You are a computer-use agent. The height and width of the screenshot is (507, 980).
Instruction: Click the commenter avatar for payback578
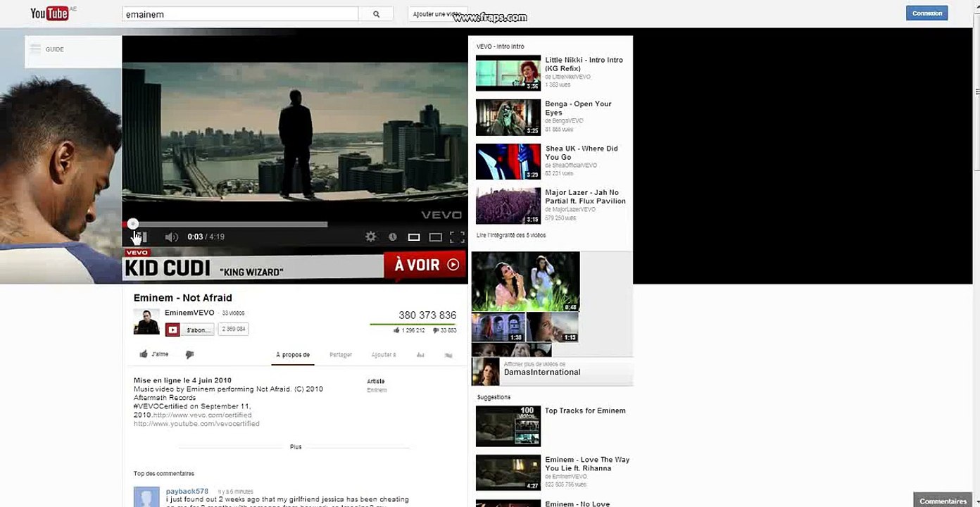coord(146,497)
